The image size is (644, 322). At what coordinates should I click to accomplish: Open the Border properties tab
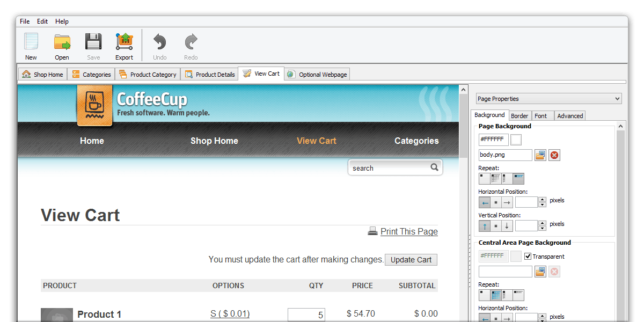click(519, 116)
